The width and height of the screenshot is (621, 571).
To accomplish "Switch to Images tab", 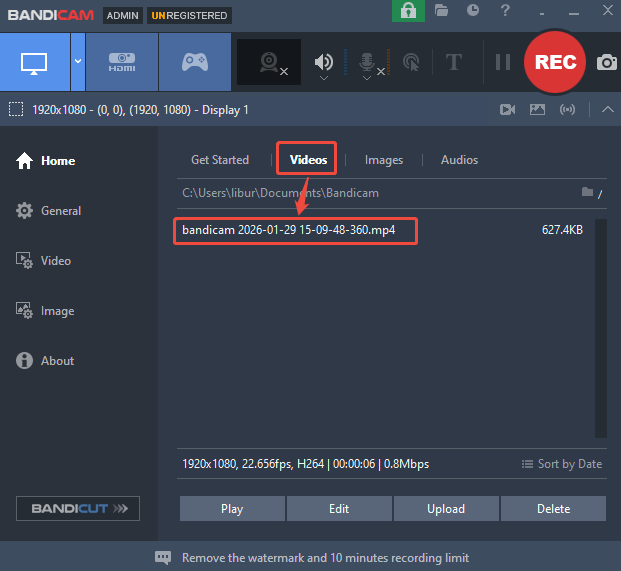I will 384,160.
